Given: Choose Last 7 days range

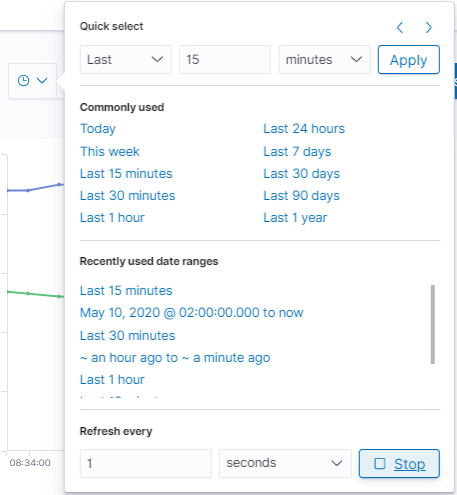Looking at the screenshot, I should tap(297, 152).
